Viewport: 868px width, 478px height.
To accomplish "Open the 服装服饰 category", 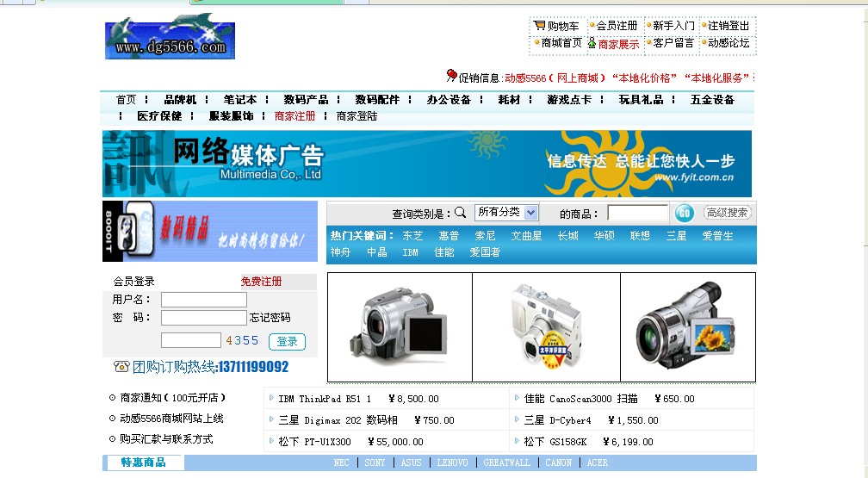I will click(x=231, y=116).
